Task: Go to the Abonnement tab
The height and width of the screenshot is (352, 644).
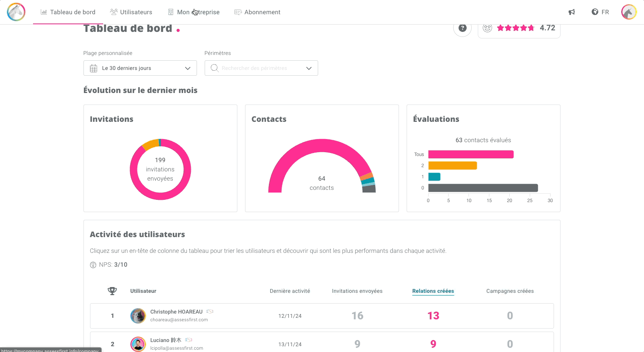Action: 257,12
